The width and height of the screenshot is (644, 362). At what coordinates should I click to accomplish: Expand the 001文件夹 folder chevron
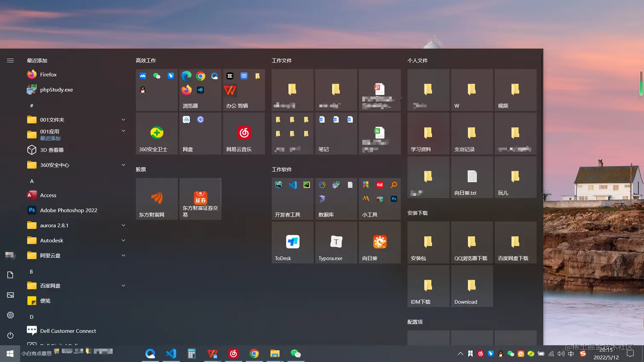(x=124, y=120)
